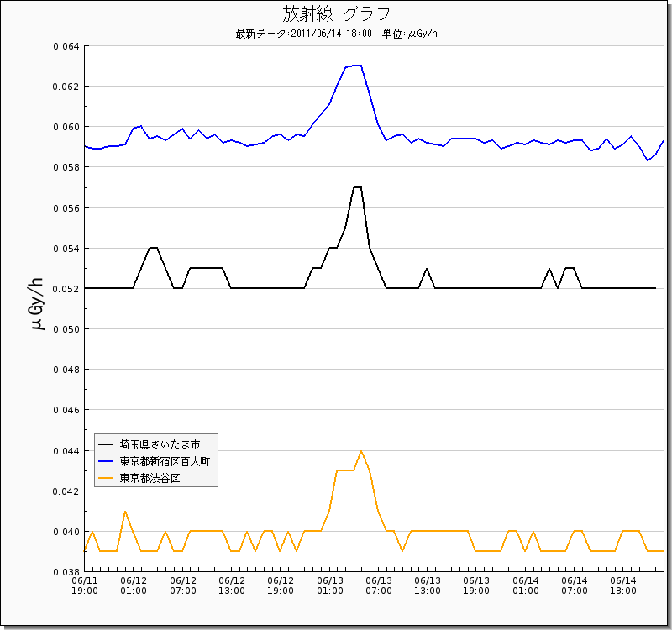Click the 0.056 y-axis label
672x630 pixels.
click(66, 208)
